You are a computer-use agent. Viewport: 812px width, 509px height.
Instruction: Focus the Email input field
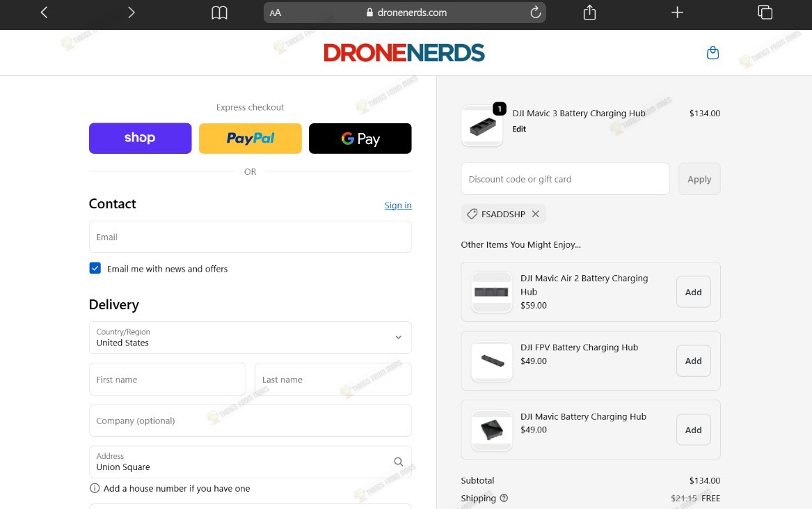250,237
